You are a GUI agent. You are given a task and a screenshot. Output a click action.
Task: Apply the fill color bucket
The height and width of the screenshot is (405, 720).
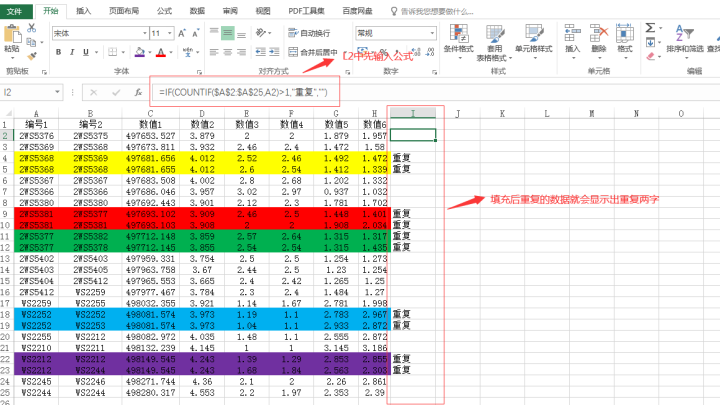[140, 52]
